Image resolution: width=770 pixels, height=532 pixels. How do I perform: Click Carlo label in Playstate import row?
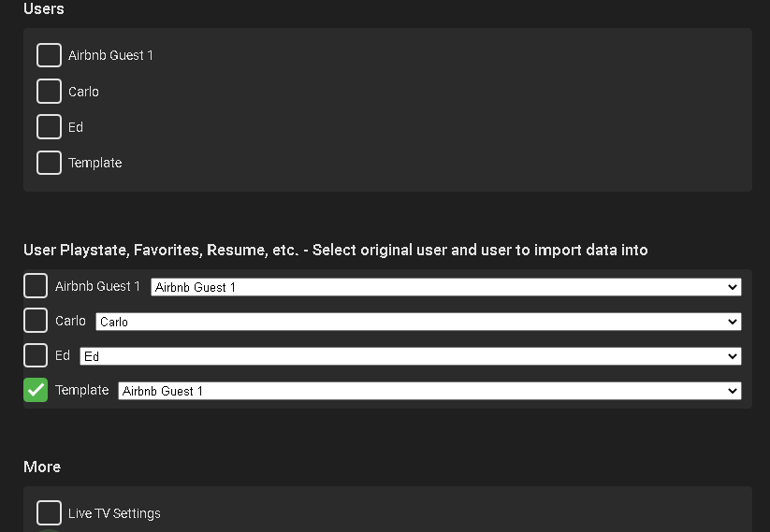point(70,321)
